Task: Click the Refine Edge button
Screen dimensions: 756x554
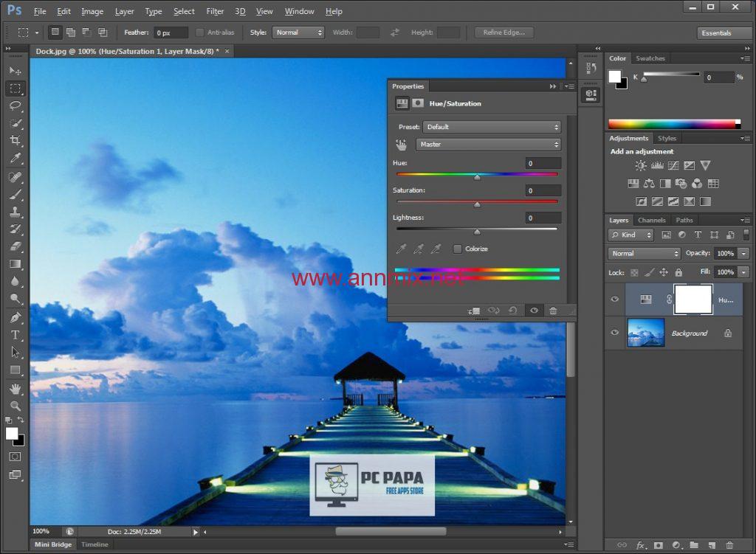Action: click(x=504, y=32)
